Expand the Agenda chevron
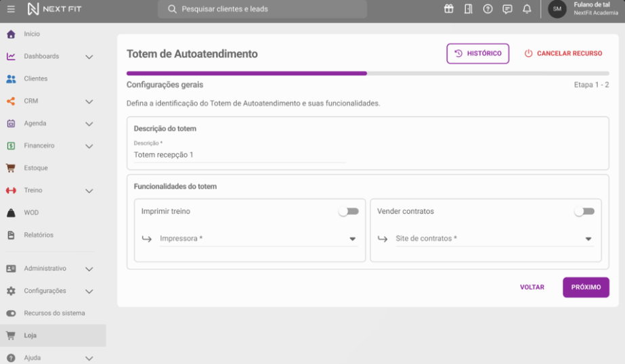This screenshot has height=364, width=625. click(x=89, y=123)
